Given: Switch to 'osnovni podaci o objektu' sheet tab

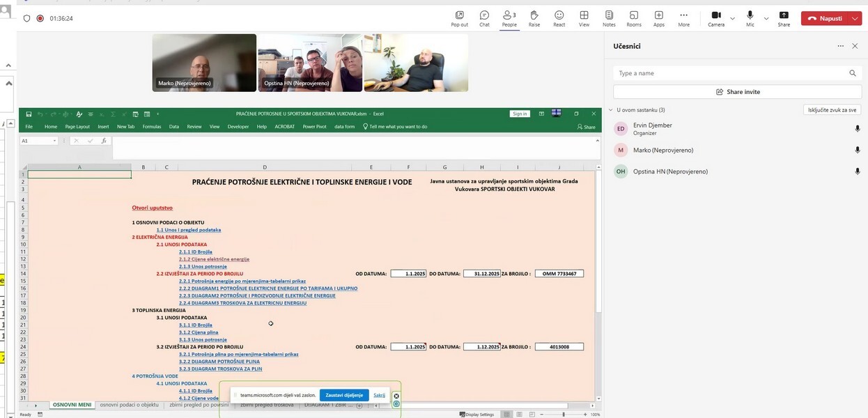Looking at the screenshot, I should point(129,405).
